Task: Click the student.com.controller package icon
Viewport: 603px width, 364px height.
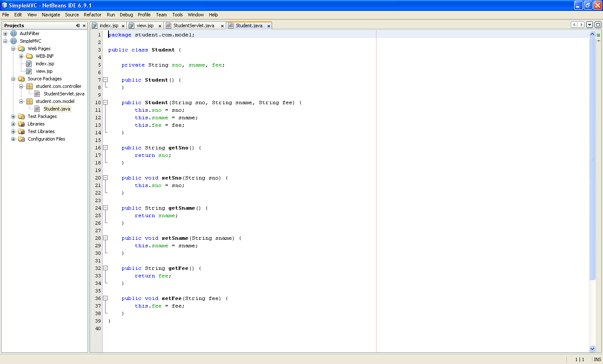Action: click(x=29, y=86)
